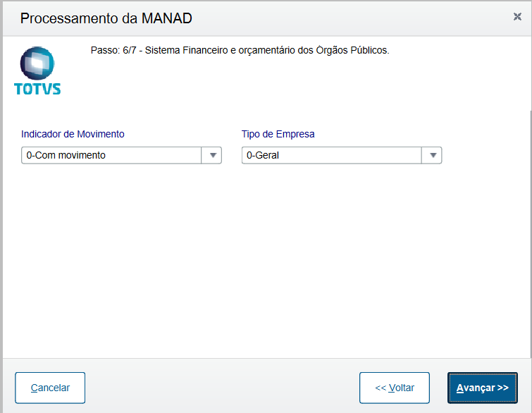Click the TOTVS logo emblem
Screen dimensions: 532x413
37,63
